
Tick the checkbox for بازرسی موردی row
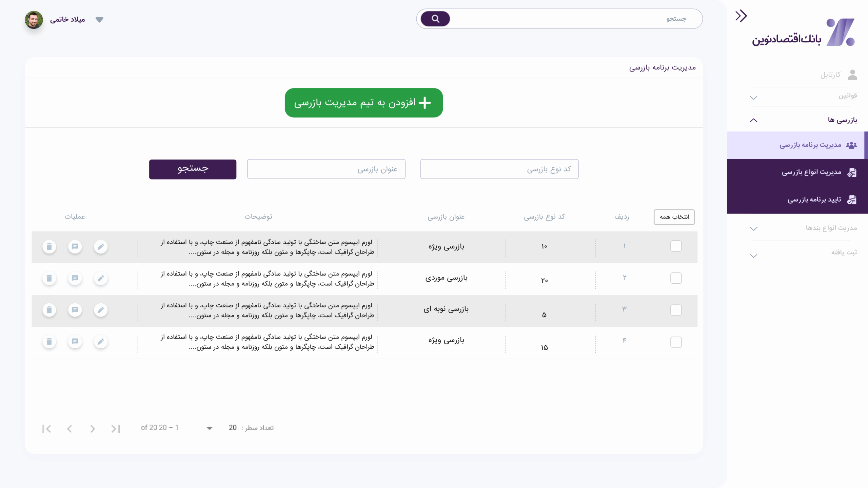pos(676,278)
